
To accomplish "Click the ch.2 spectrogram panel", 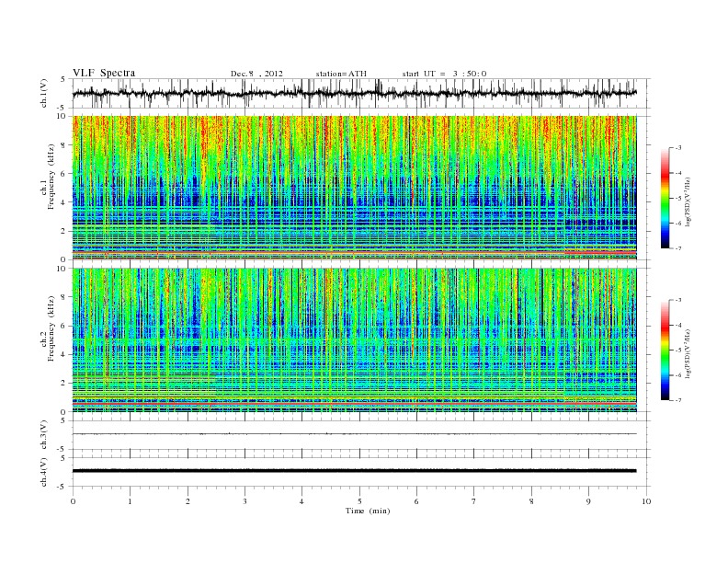I will 354,340.
